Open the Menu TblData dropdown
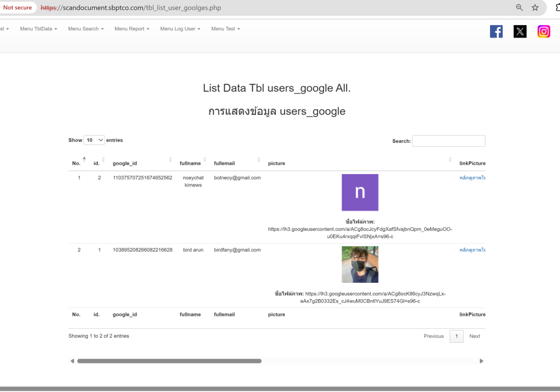Screen dimensions: 560x392 [x=39, y=29]
